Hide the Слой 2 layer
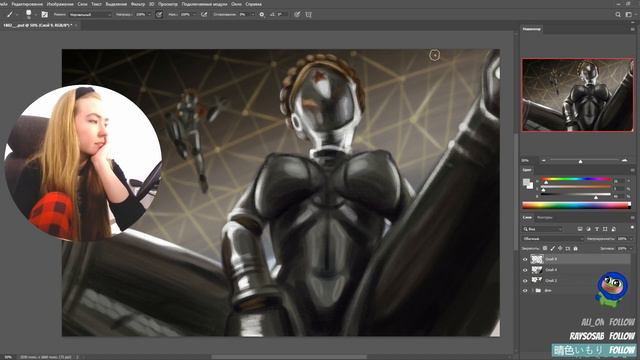 525,280
